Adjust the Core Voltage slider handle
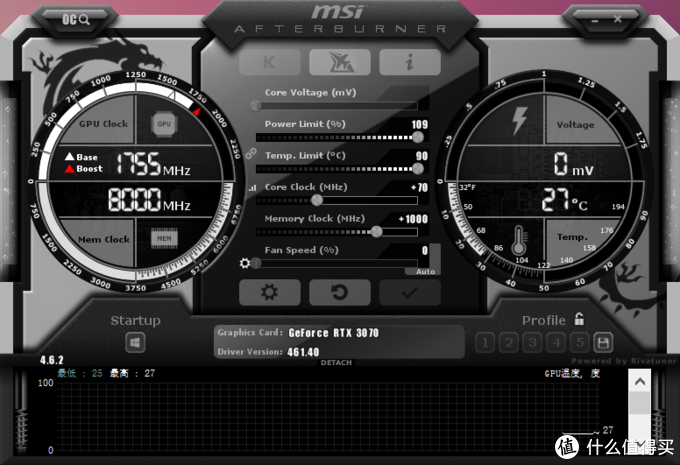 click(x=255, y=105)
